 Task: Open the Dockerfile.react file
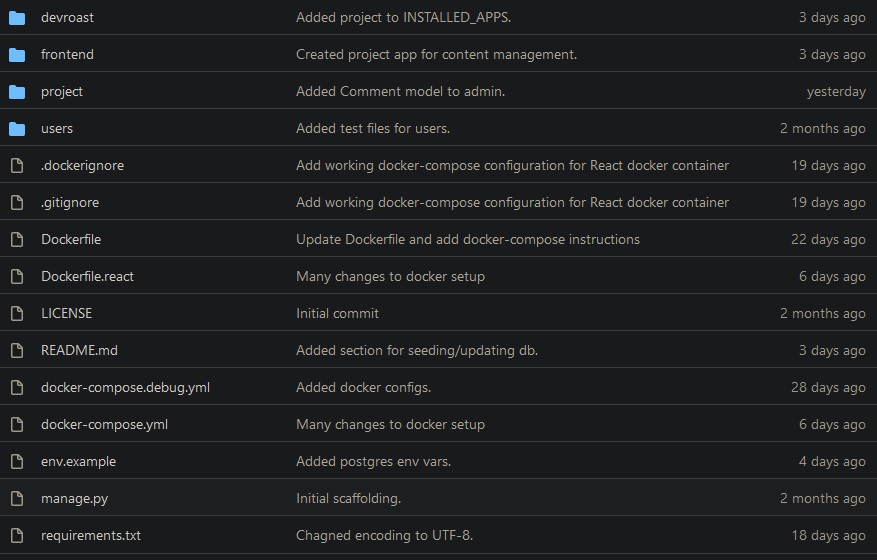87,277
